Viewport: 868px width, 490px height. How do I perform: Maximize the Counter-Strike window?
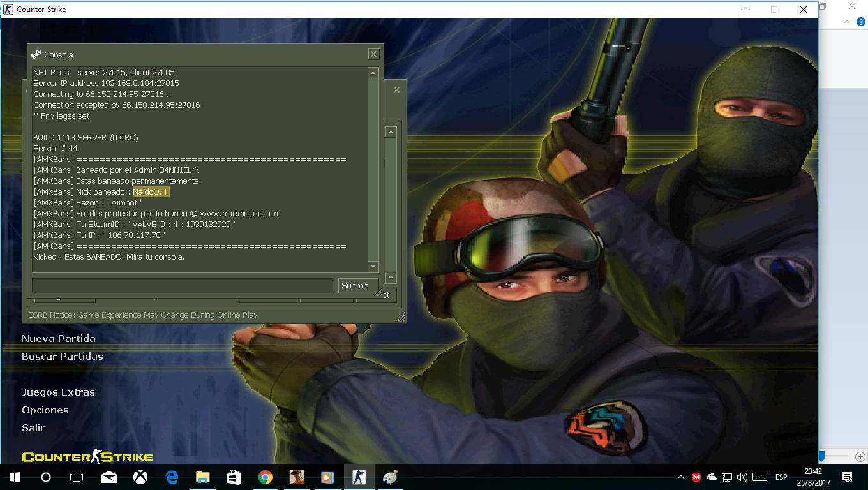pyautogui.click(x=774, y=9)
